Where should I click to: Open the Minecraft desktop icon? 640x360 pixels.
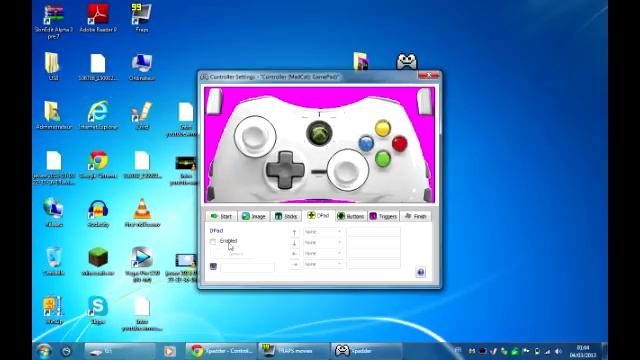tap(98, 262)
